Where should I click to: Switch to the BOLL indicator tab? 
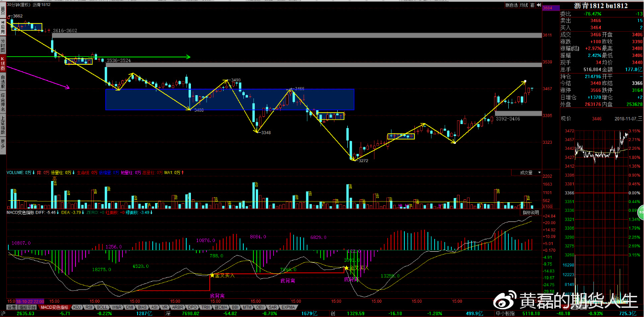click(102, 307)
